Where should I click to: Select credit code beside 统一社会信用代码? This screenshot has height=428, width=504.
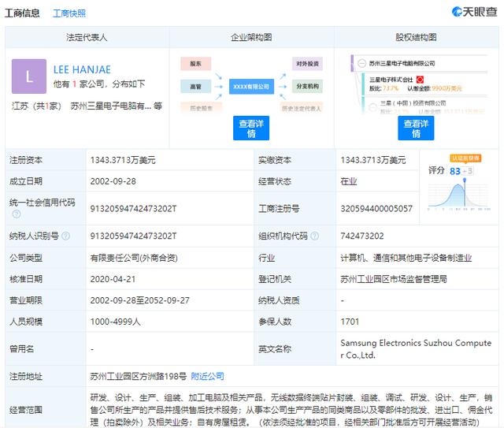(x=133, y=209)
